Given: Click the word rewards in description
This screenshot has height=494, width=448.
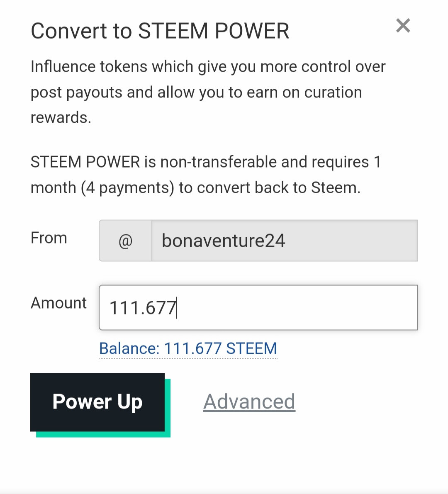Looking at the screenshot, I should point(61,117).
